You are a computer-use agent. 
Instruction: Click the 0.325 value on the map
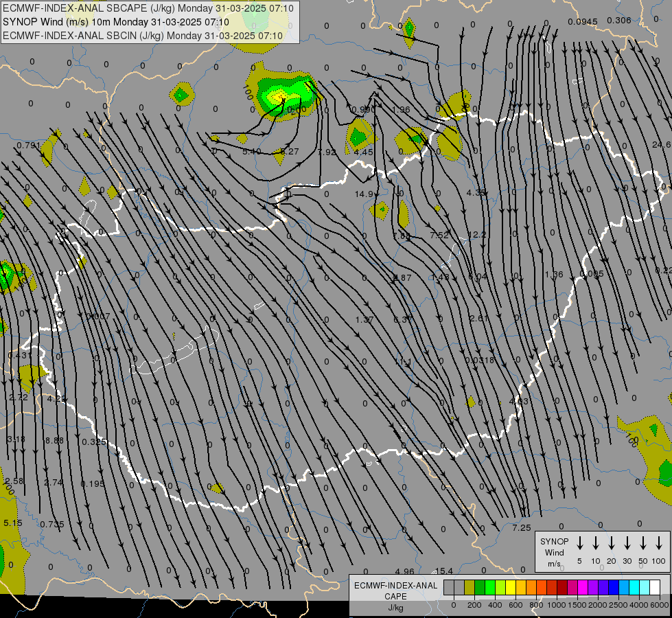coord(93,442)
